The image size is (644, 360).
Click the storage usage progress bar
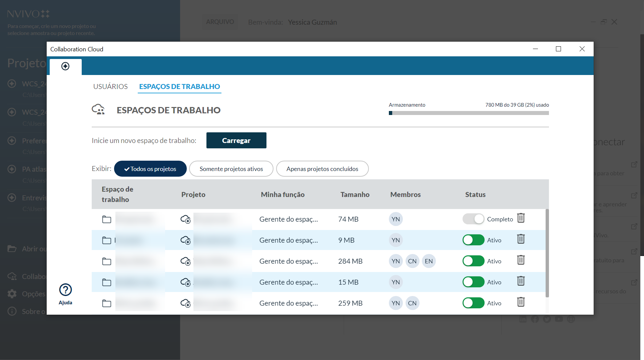pyautogui.click(x=469, y=113)
